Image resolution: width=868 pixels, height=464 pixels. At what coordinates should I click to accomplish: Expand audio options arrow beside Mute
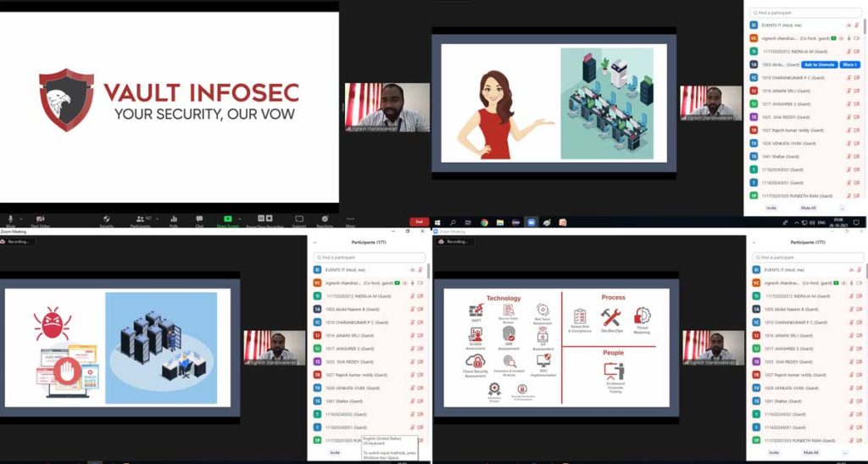tap(20, 219)
